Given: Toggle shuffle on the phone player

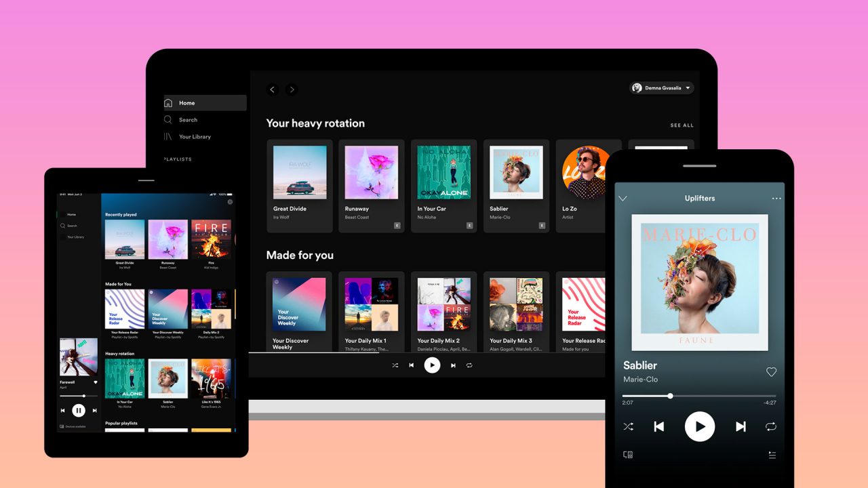Looking at the screenshot, I should 628,426.
